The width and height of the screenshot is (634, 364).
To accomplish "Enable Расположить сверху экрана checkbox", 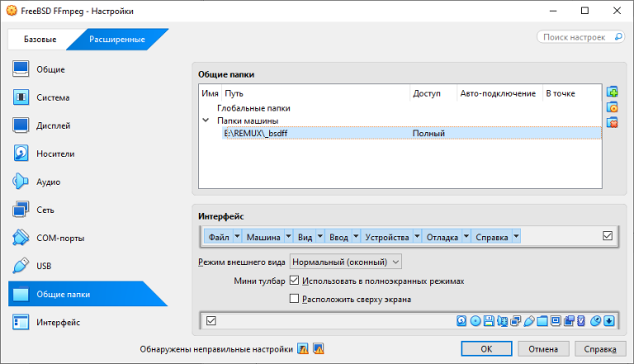I will pyautogui.click(x=295, y=299).
